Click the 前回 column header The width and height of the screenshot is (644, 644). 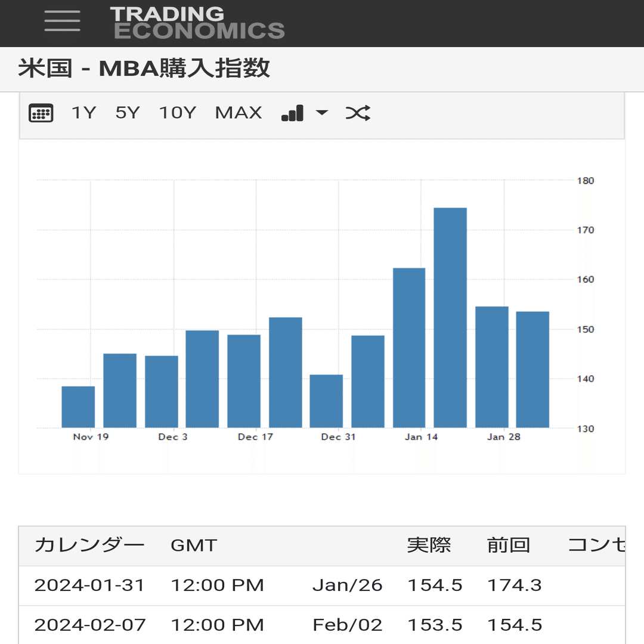pyautogui.click(x=509, y=545)
